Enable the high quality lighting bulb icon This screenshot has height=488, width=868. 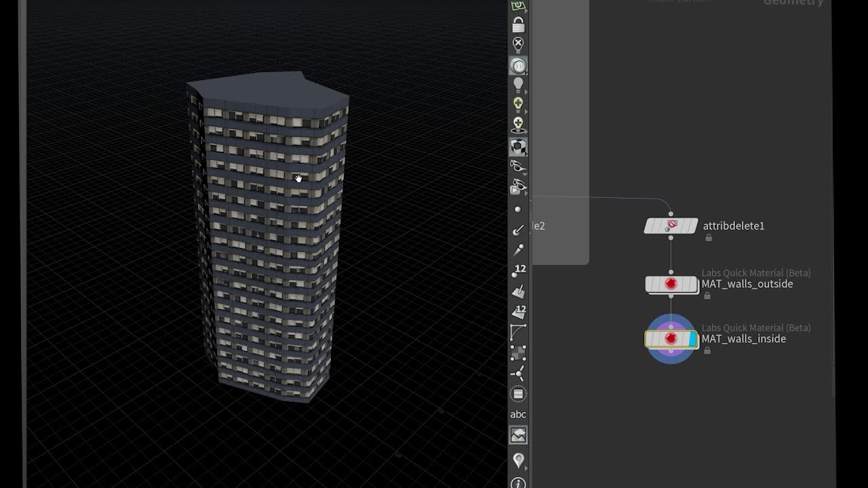click(x=518, y=105)
